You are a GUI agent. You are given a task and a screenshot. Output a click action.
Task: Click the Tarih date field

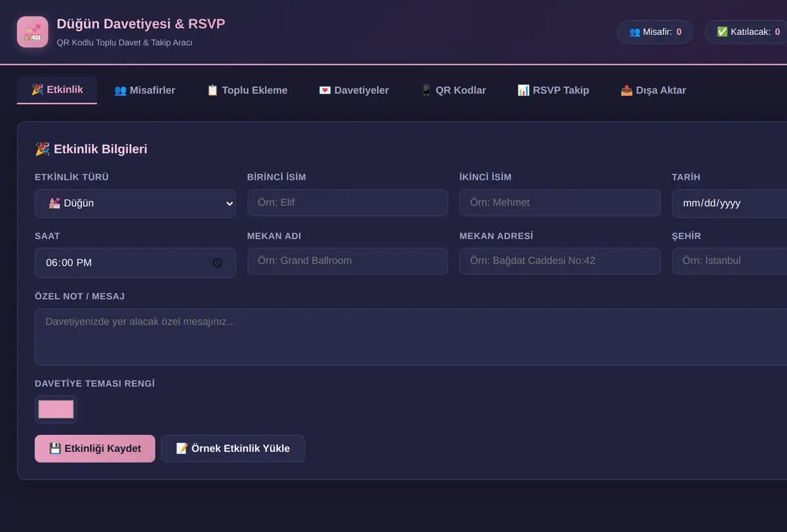pyautogui.click(x=729, y=203)
